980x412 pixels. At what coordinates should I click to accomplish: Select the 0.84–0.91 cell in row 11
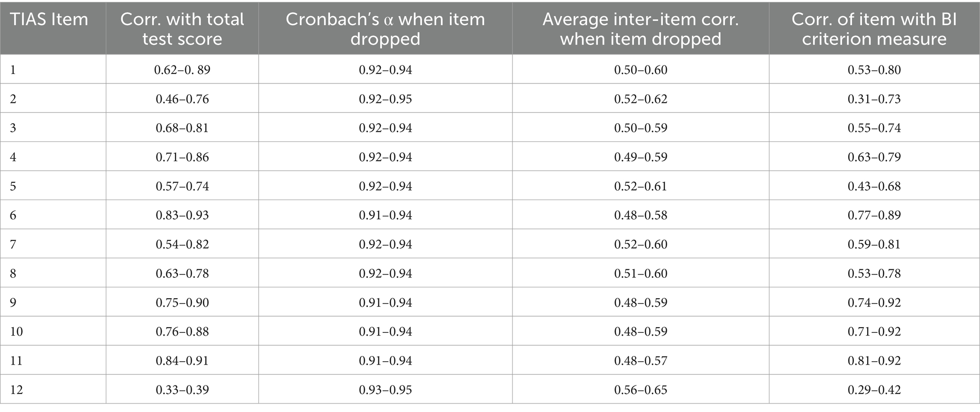point(182,361)
